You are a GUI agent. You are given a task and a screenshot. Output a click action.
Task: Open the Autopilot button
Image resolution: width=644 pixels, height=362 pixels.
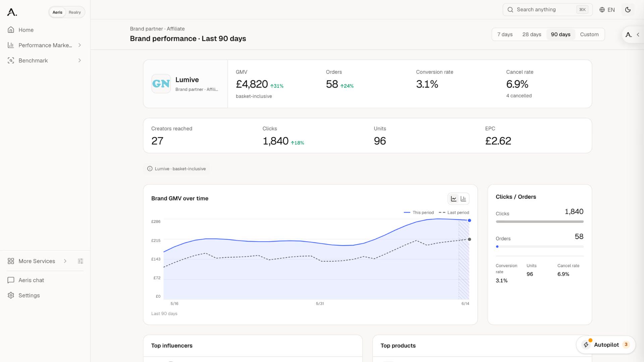pyautogui.click(x=606, y=345)
